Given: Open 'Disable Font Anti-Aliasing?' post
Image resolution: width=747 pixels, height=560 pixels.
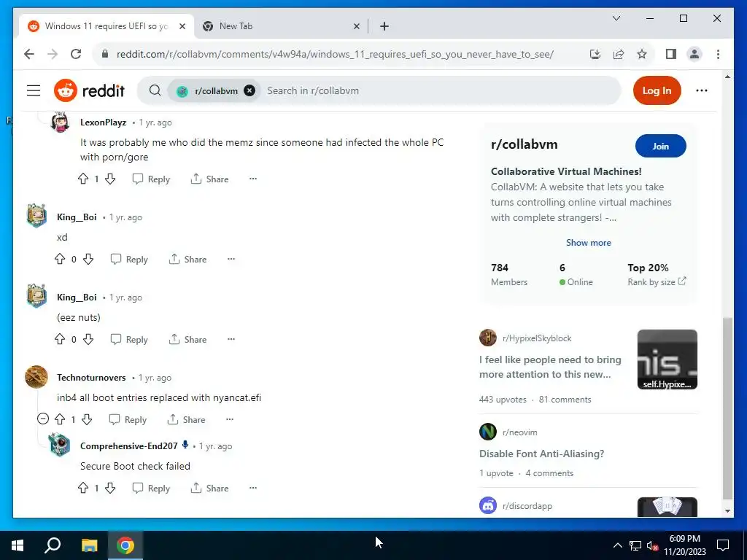Looking at the screenshot, I should tap(542, 454).
